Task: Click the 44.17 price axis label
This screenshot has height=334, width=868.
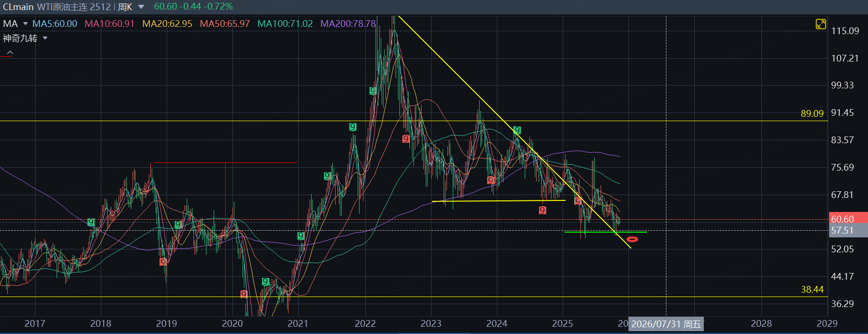Action: (843, 276)
